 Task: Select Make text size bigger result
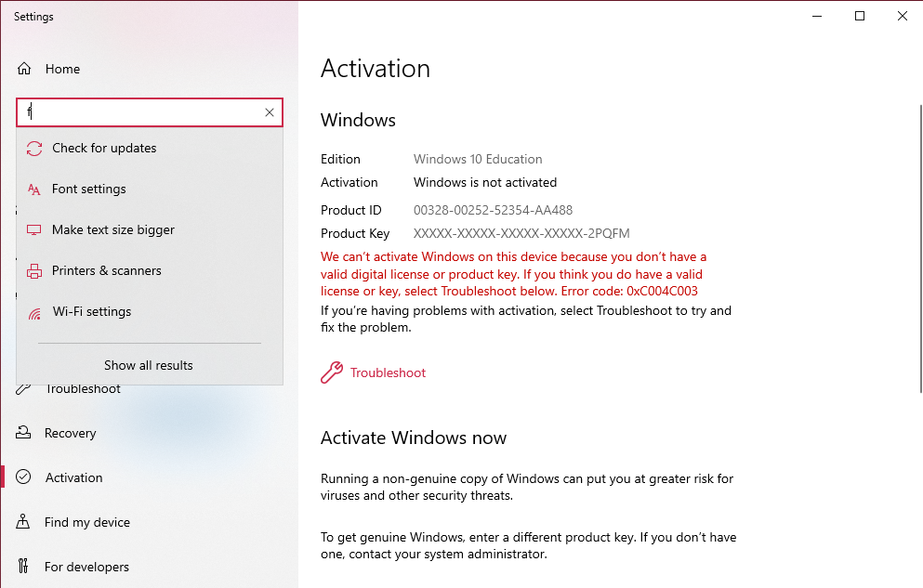150,230
